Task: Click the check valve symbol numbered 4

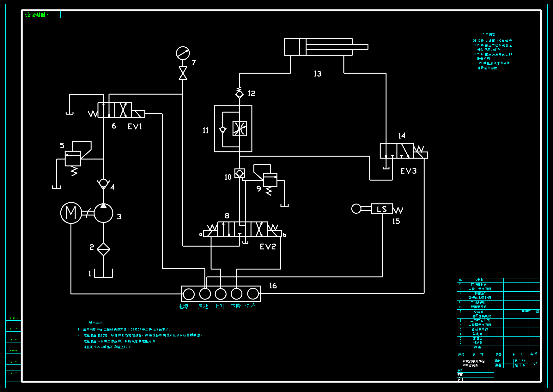Action: (103, 184)
